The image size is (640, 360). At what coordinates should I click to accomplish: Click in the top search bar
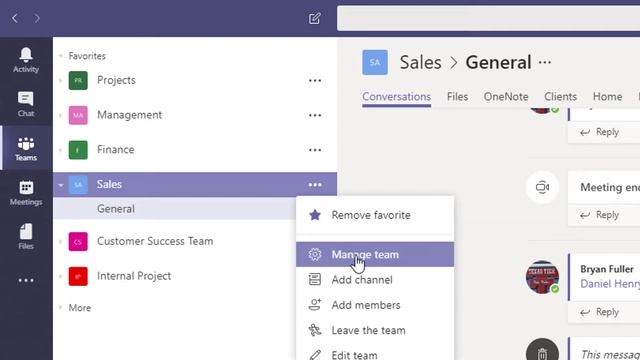488,18
